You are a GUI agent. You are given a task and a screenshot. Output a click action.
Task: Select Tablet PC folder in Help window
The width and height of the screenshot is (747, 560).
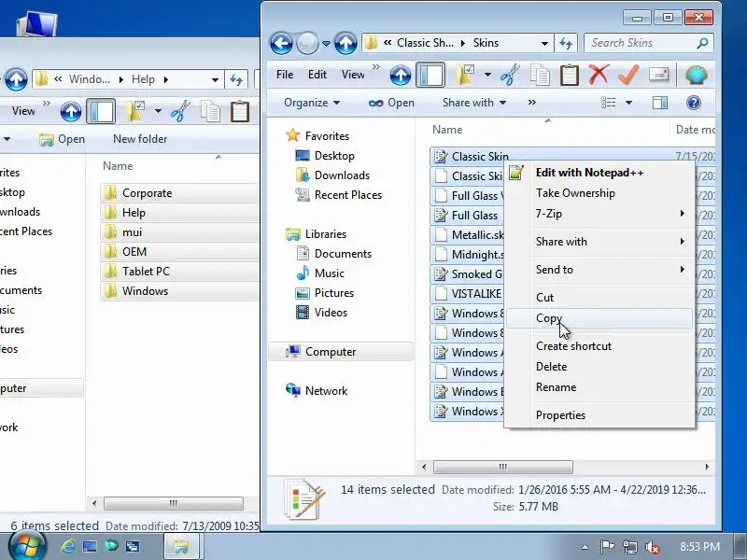click(x=180, y=271)
